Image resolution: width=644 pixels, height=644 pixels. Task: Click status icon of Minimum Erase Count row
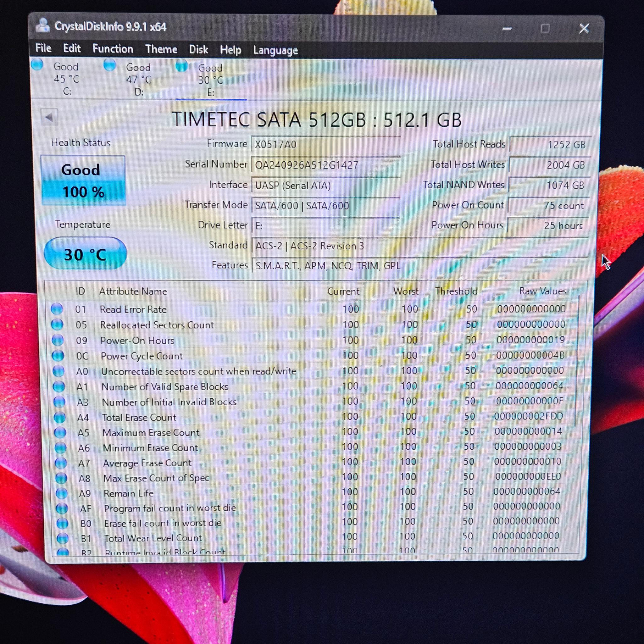coord(60,448)
